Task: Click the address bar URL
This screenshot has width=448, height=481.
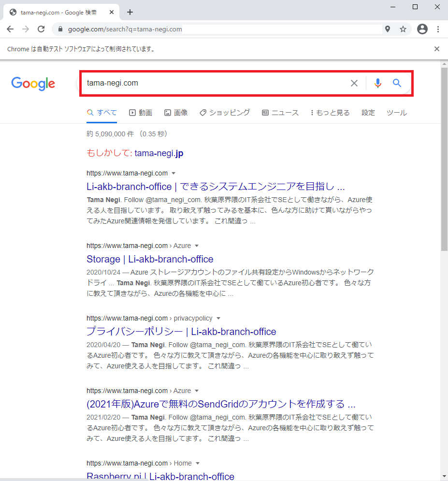Action: (x=125, y=29)
